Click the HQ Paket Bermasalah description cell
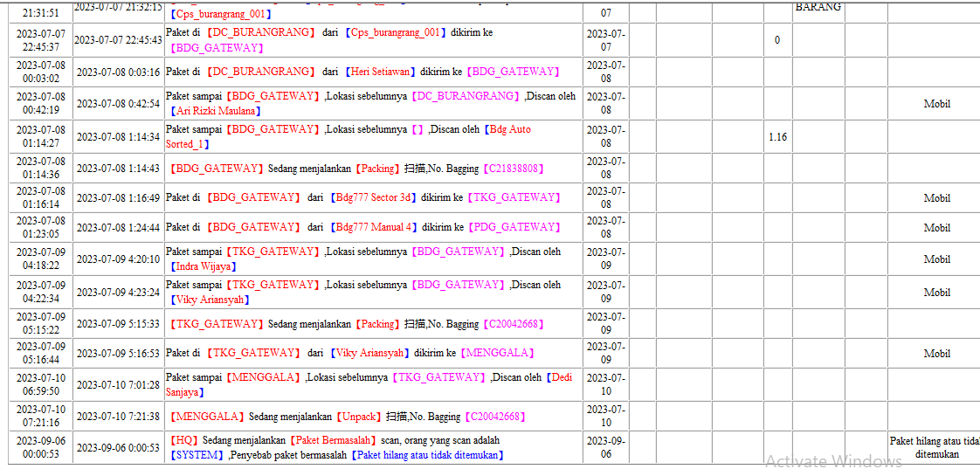The image size is (980, 476). click(x=374, y=447)
